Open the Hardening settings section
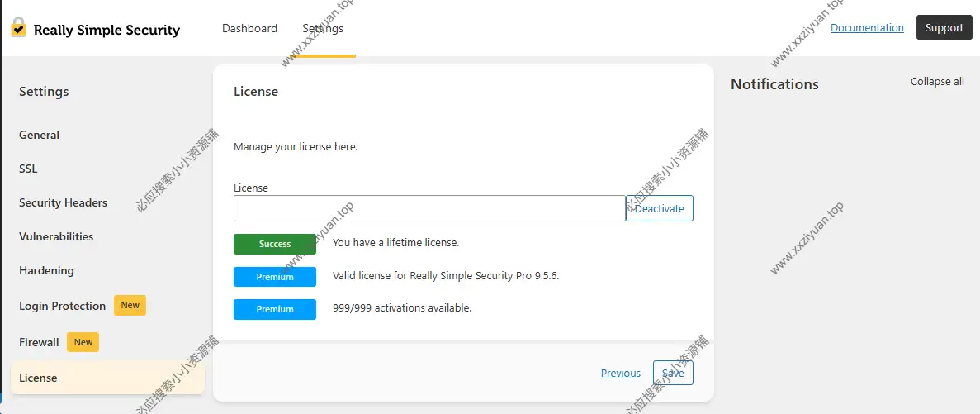Screen dimensions: 980x414 pos(46,270)
